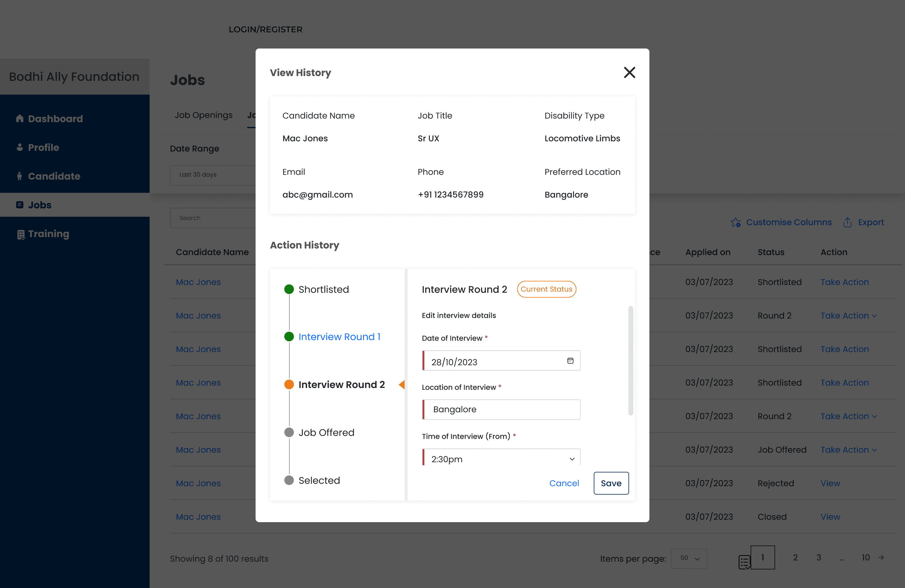This screenshot has width=905, height=588.
Task: Select the Shortlisted green status dot
Action: (x=289, y=290)
